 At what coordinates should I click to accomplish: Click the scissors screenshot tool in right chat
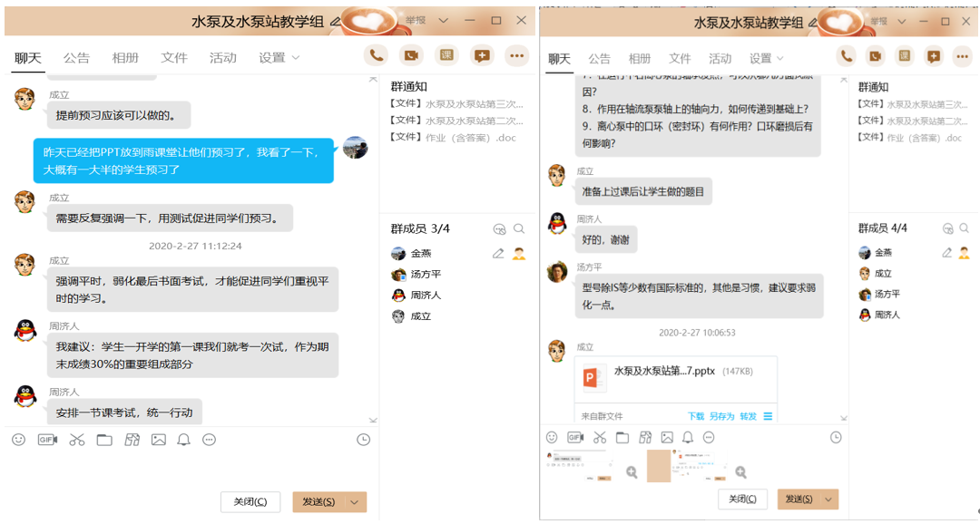(x=599, y=437)
